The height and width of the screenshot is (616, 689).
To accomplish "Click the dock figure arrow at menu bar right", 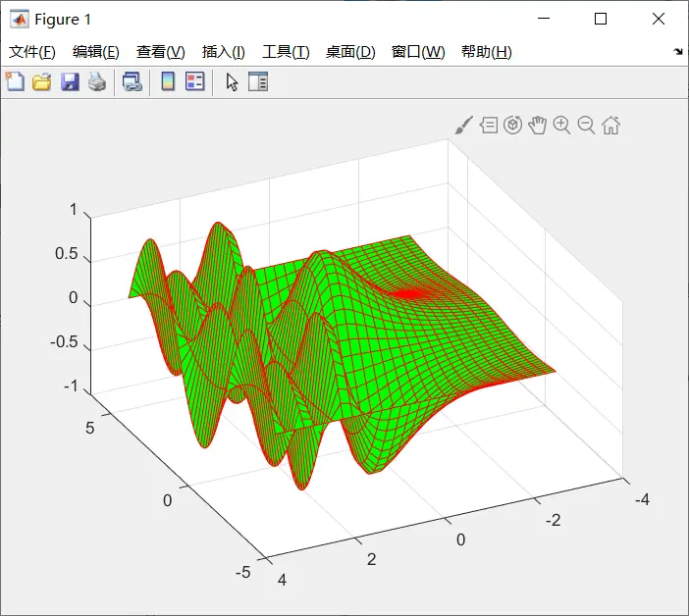I will (x=678, y=52).
